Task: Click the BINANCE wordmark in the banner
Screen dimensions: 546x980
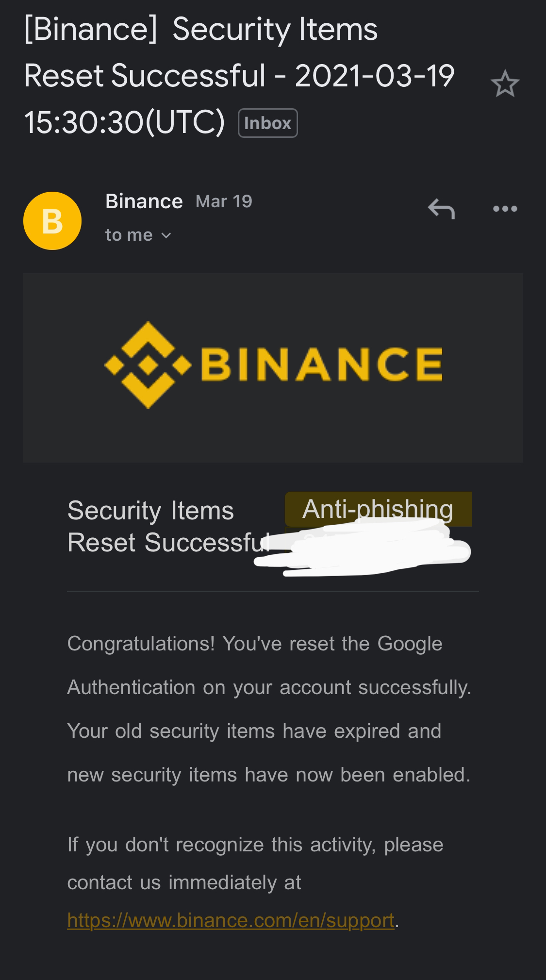Action: tap(321, 364)
